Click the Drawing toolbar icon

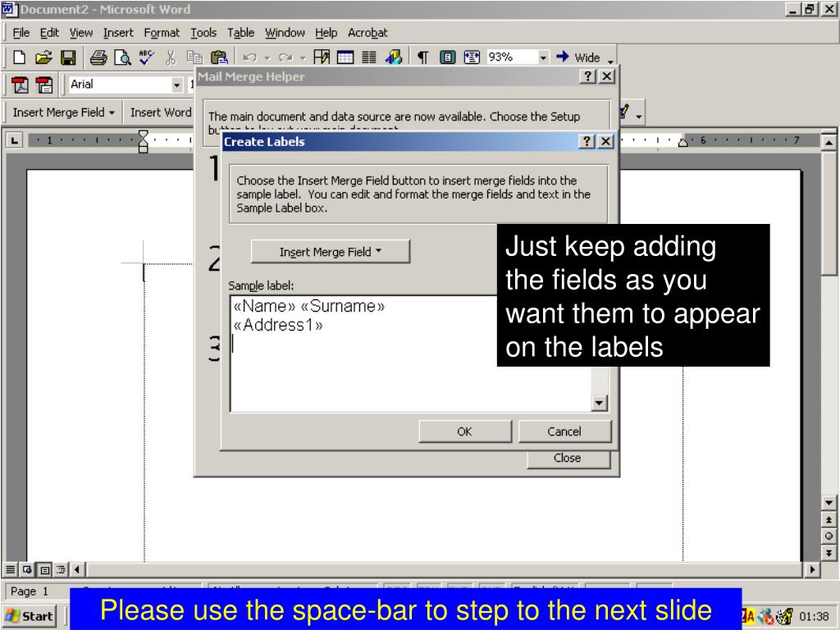tap(393, 57)
